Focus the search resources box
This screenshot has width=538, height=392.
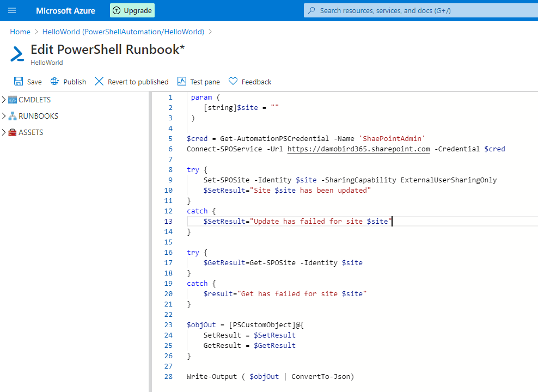point(419,10)
